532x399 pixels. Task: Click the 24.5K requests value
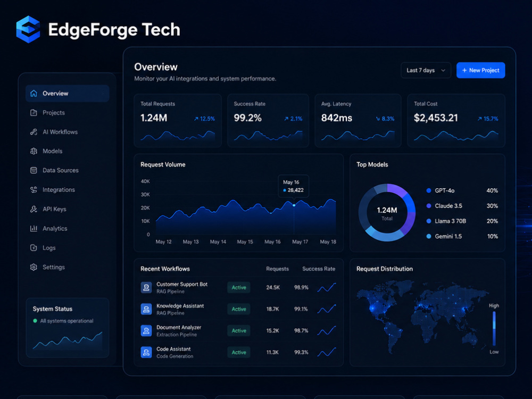(273, 287)
